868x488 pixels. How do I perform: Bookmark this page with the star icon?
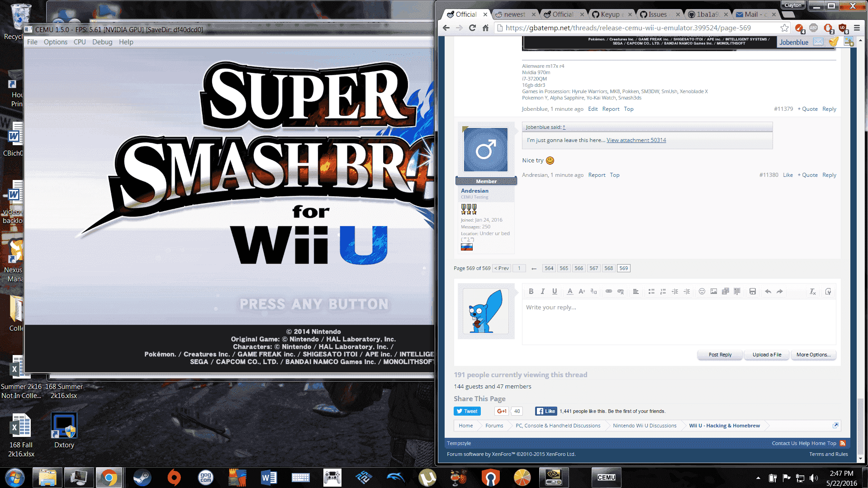(784, 28)
